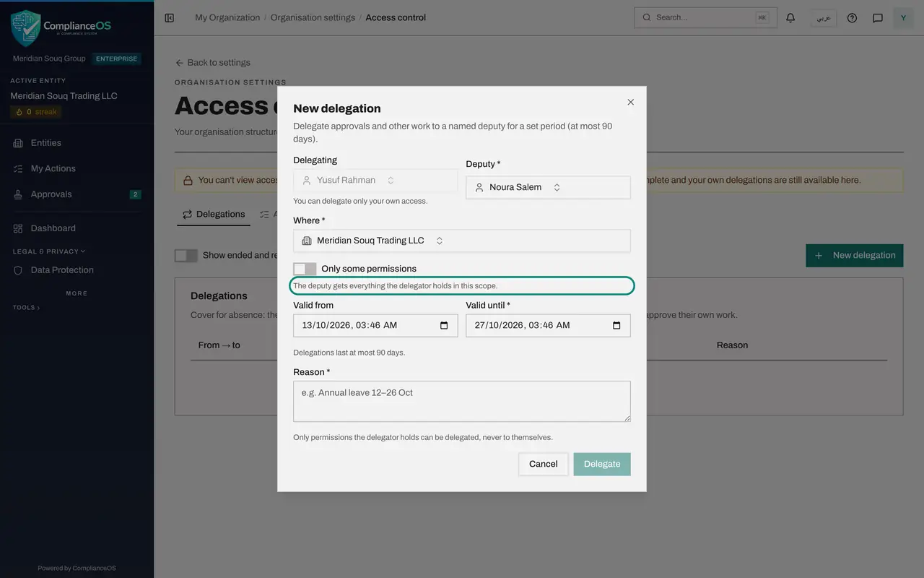Image resolution: width=924 pixels, height=578 pixels.
Task: Click the Powered by ComplianceOS text
Action: (x=77, y=569)
